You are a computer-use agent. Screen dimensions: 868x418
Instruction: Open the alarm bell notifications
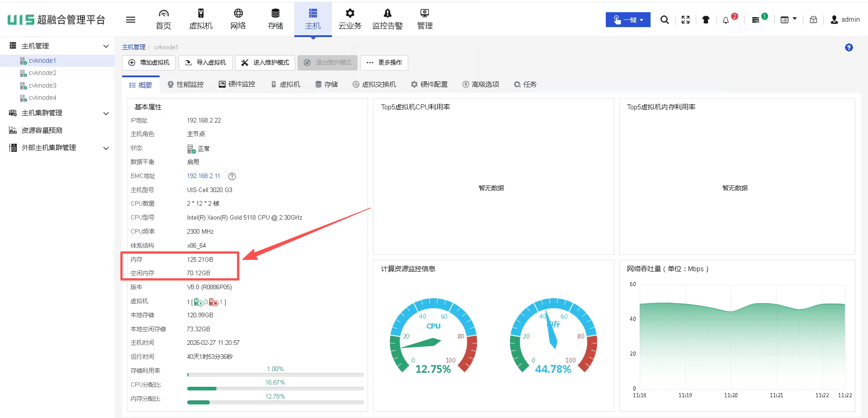point(726,20)
